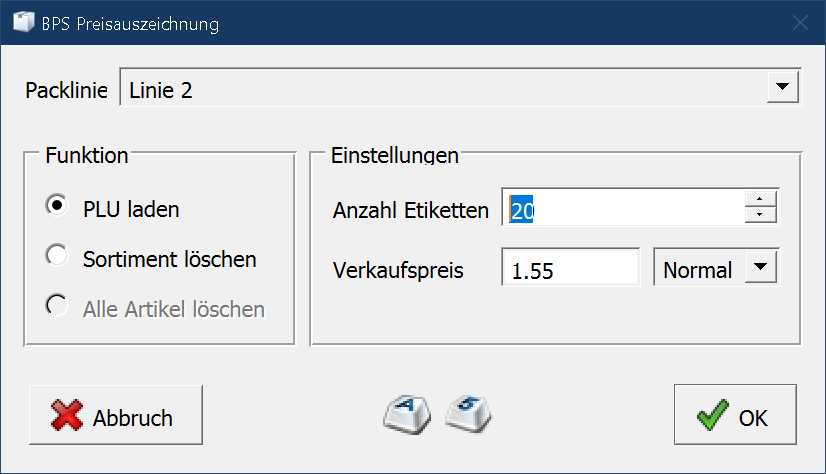Close the BPS Preisauszeichnung dialog window
This screenshot has height=474, width=826.
pos(800,22)
